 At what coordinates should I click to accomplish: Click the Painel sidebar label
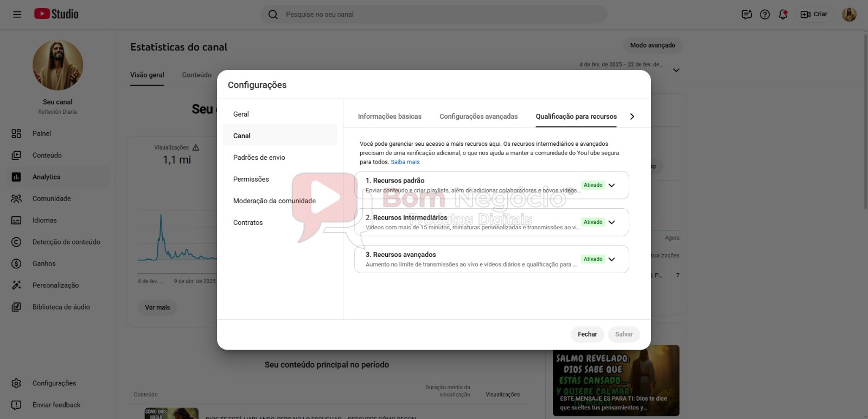pyautogui.click(x=42, y=133)
